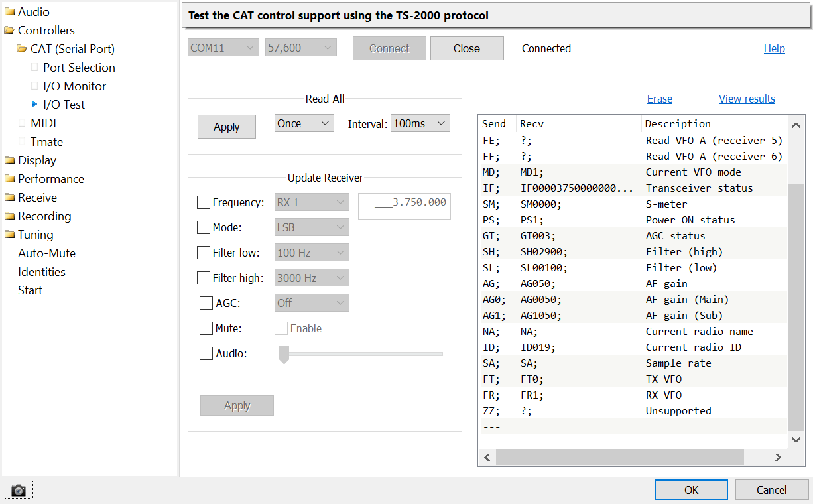Image resolution: width=813 pixels, height=504 pixels.
Task: Click the Controllers folder icon
Action: click(9, 31)
